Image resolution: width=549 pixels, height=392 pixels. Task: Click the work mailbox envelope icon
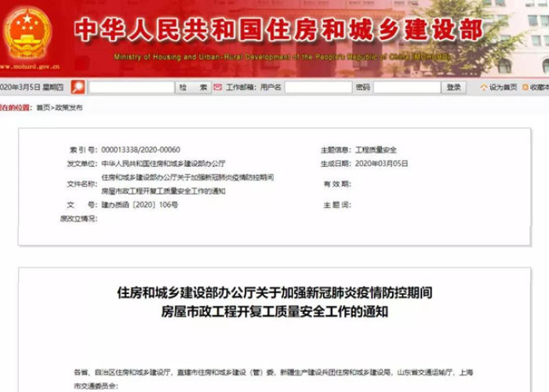[x=218, y=87]
